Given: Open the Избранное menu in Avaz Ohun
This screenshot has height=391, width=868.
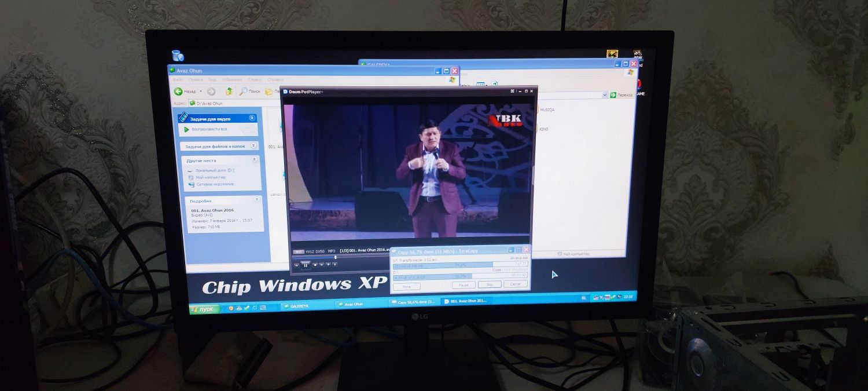Looking at the screenshot, I should [232, 80].
